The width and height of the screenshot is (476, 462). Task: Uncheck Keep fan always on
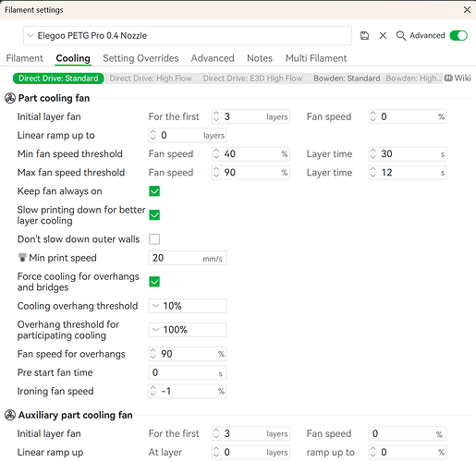(x=154, y=191)
